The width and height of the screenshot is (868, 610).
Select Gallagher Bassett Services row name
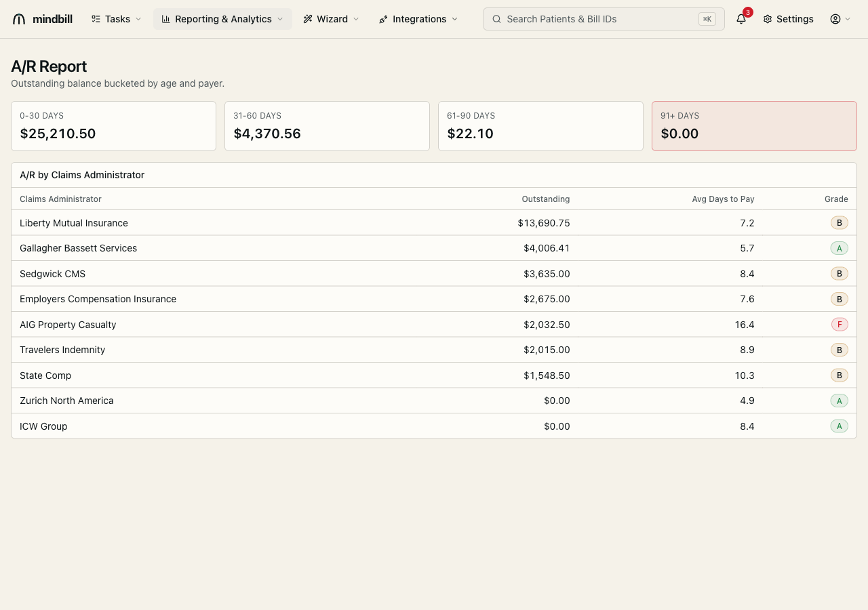78,248
